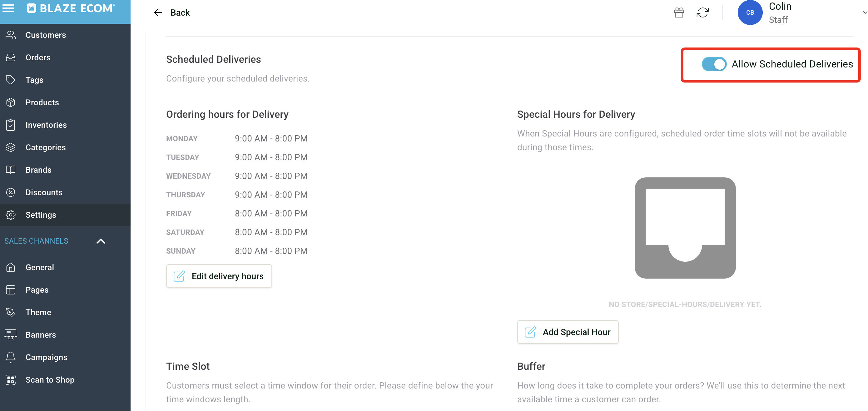This screenshot has height=411, width=868.
Task: Open the hamburger menu icon
Action: coord(8,8)
